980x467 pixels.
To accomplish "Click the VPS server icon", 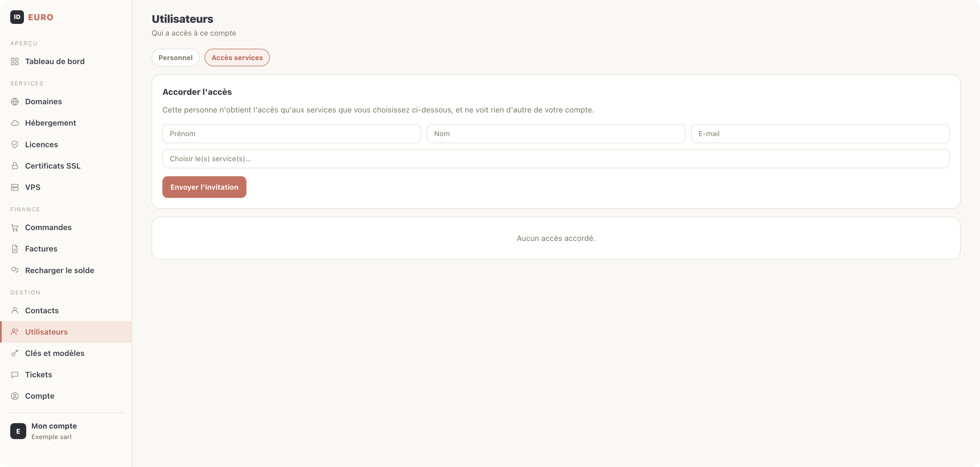I will 15,187.
